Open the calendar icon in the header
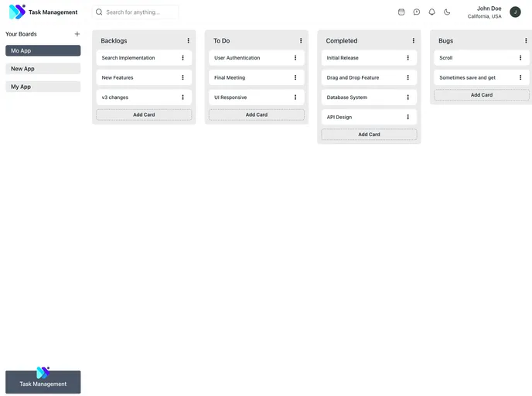This screenshot has height=396, width=532. coord(401,12)
